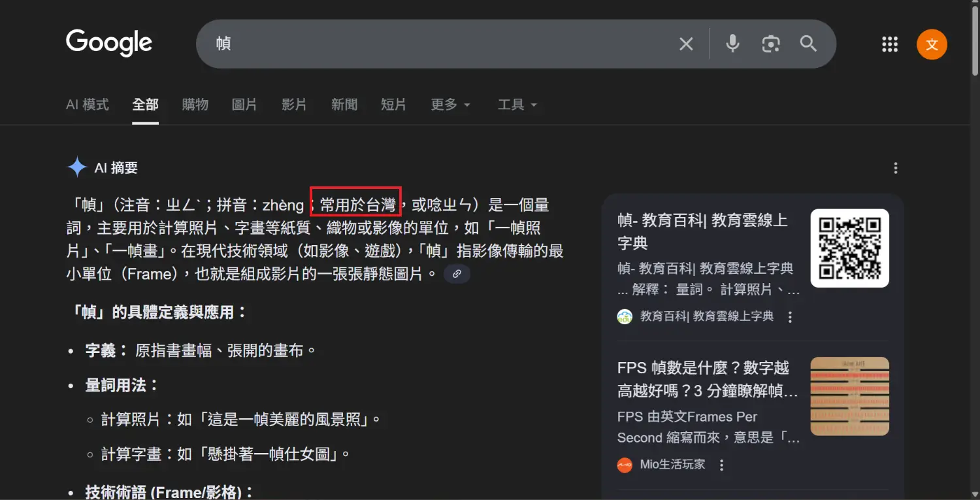Expand the 更多 dropdown
The height and width of the screenshot is (500, 980).
click(x=450, y=105)
